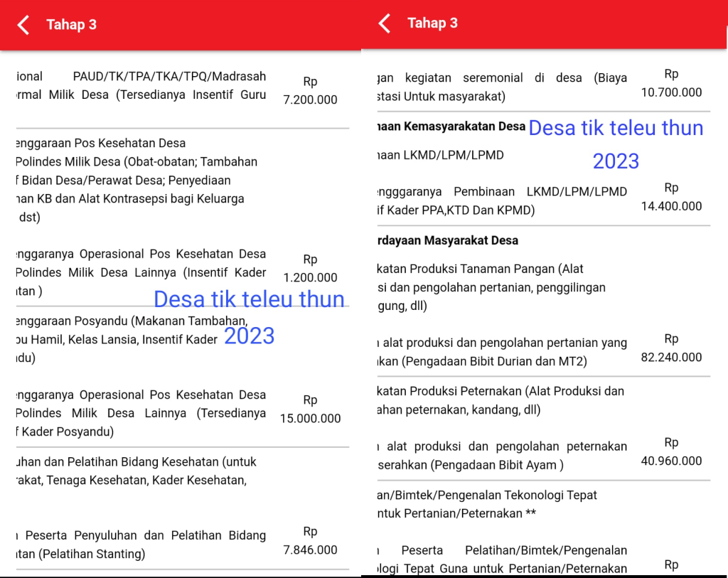Viewport: 728px width, 578px height.
Task: Tap the 'Tahap 3' title in left screen
Action: (71, 25)
